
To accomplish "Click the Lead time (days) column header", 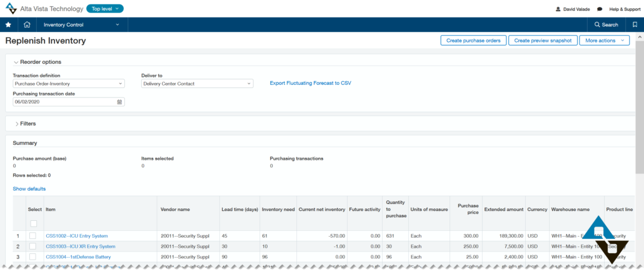I will coord(239,209).
